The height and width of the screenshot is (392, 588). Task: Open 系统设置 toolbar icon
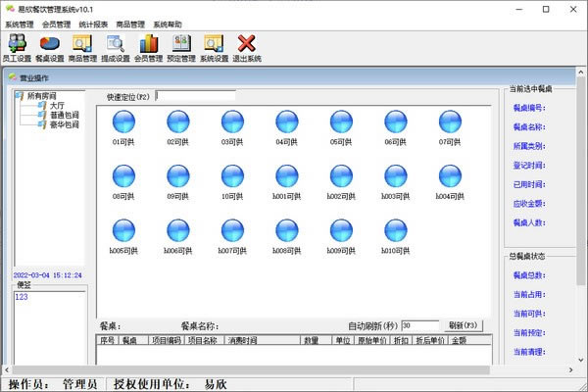coord(214,45)
